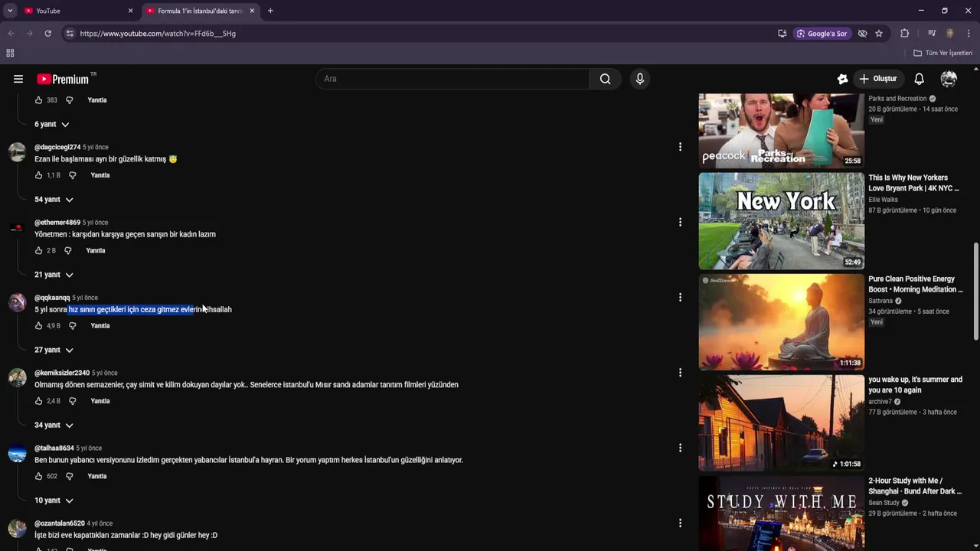Open more options for @dagcicegi274 comment

[680, 147]
